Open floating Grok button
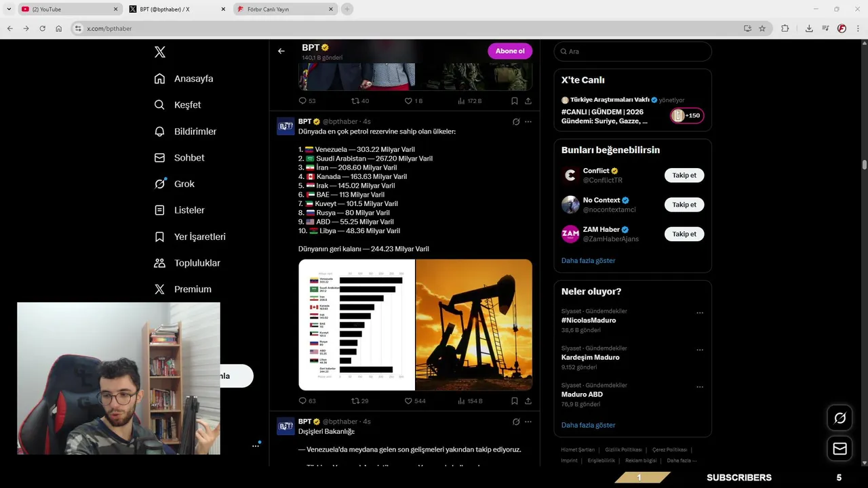The image size is (868, 488). pyautogui.click(x=840, y=418)
